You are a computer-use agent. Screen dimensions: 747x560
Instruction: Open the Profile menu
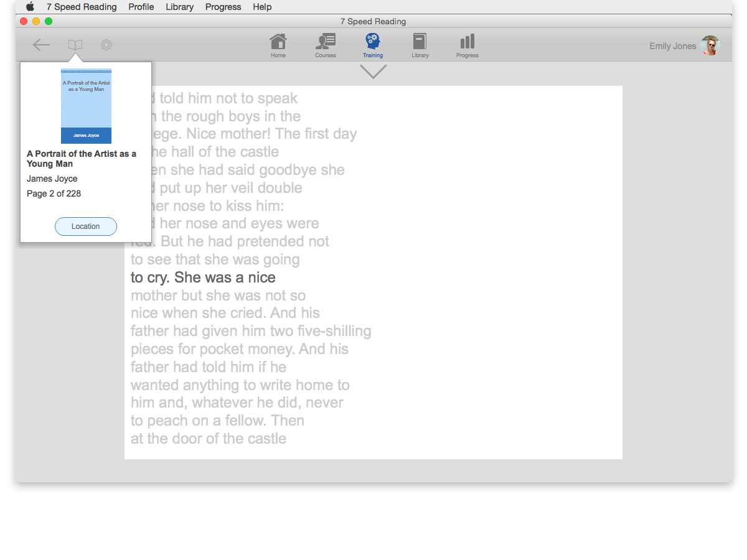141,7
